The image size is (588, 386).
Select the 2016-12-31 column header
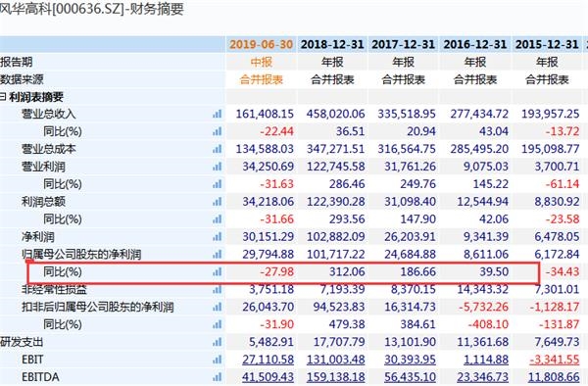coord(474,44)
